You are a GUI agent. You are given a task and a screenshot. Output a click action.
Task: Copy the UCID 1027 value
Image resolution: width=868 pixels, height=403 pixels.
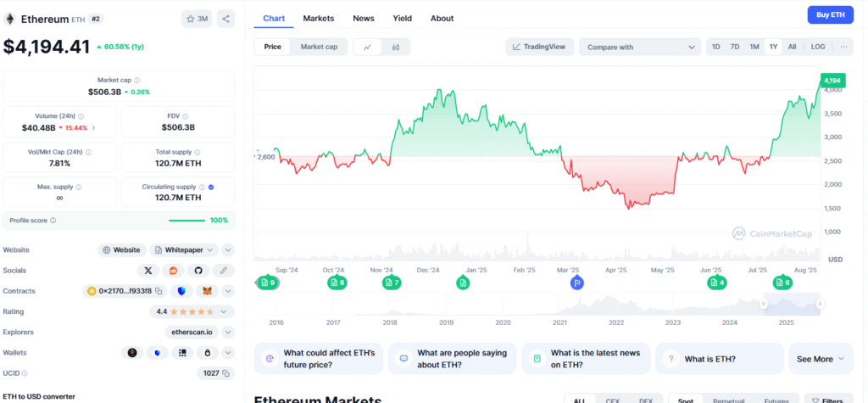(225, 373)
